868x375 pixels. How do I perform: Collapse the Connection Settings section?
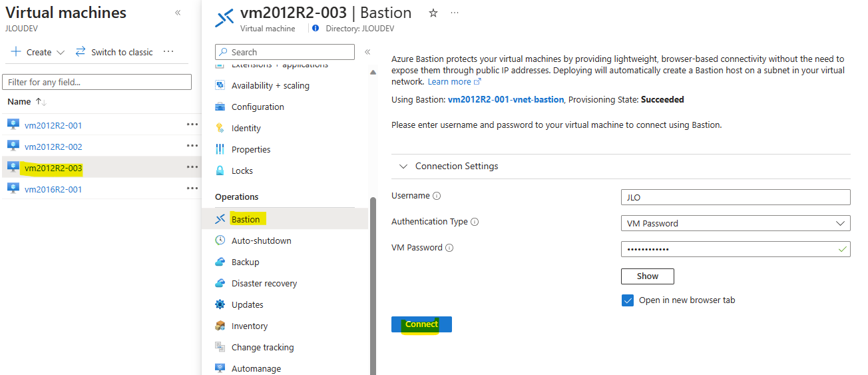click(403, 166)
